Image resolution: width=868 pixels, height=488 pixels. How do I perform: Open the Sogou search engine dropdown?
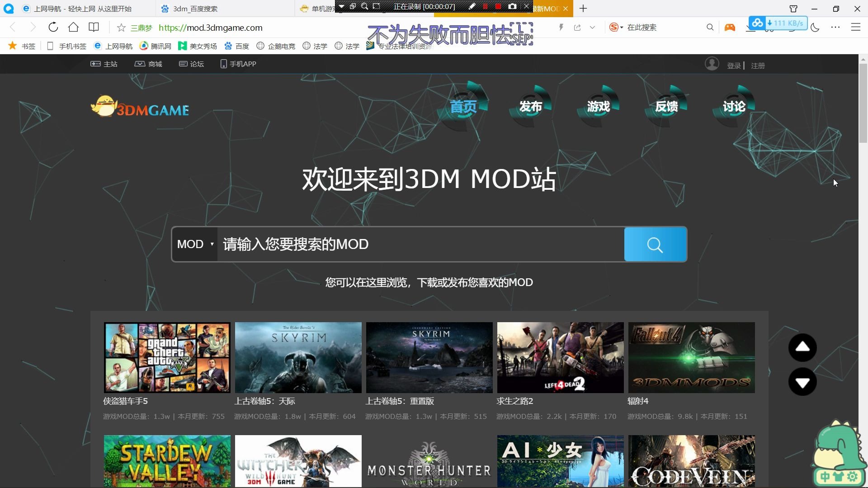tap(616, 27)
